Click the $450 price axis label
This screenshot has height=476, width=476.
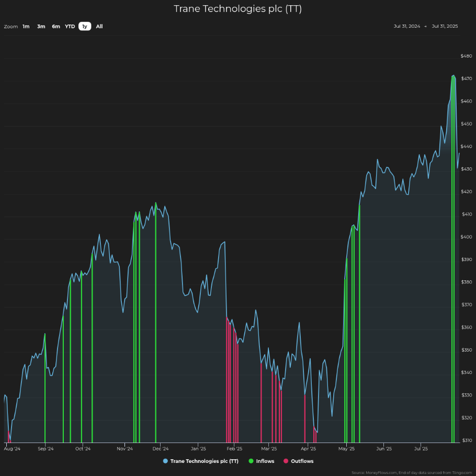466,124
